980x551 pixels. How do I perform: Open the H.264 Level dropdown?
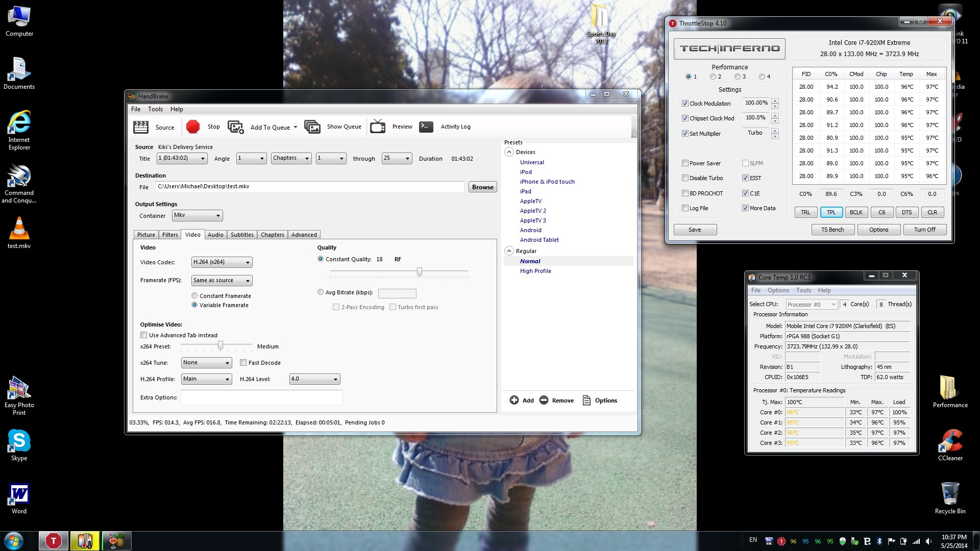314,379
